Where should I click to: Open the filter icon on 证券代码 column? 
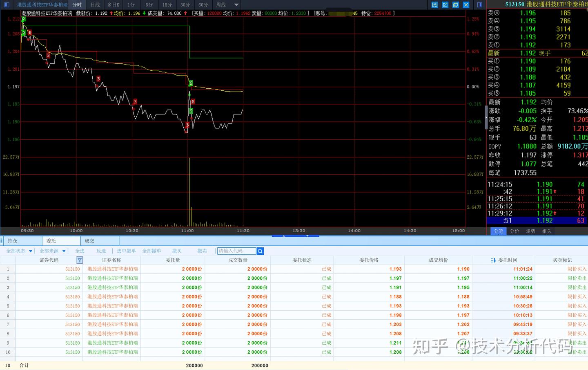80,260
